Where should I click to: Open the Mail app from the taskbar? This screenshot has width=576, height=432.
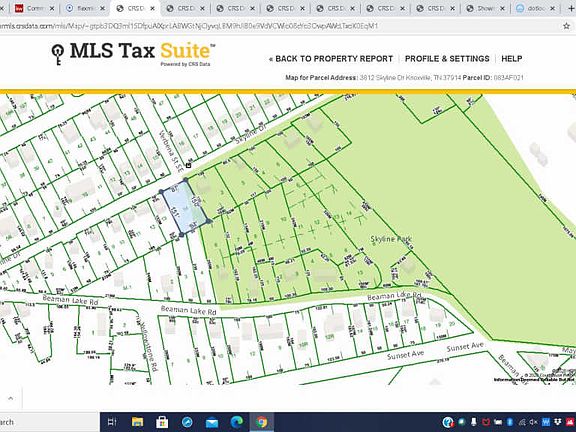click(x=212, y=422)
